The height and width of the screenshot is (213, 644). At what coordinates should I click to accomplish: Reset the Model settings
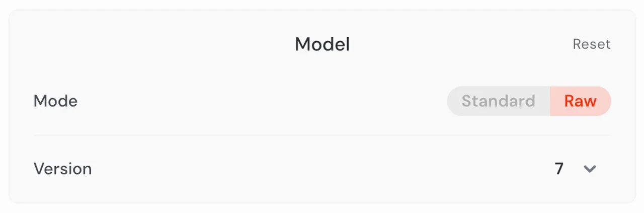[591, 44]
